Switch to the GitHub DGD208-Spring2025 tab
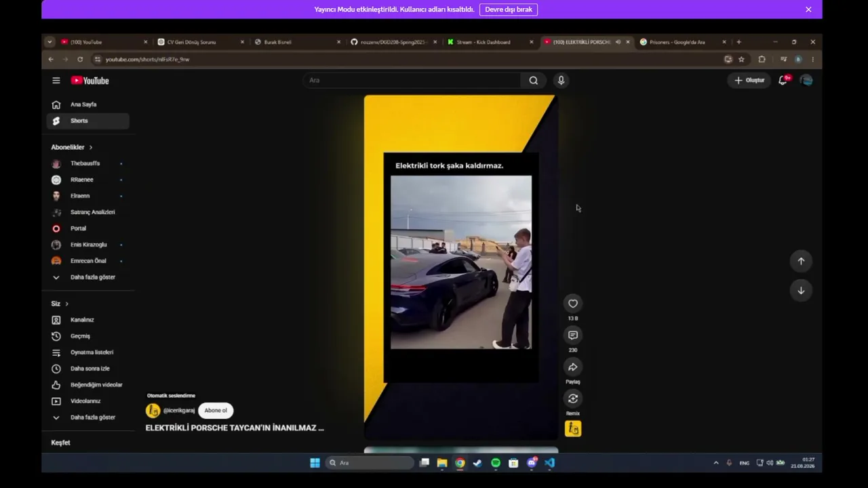The height and width of the screenshot is (488, 868). (394, 42)
